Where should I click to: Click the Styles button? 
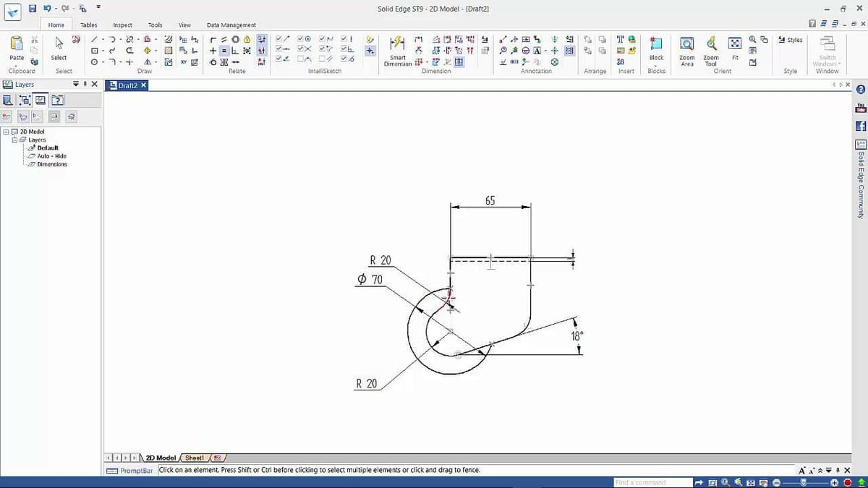click(x=791, y=40)
